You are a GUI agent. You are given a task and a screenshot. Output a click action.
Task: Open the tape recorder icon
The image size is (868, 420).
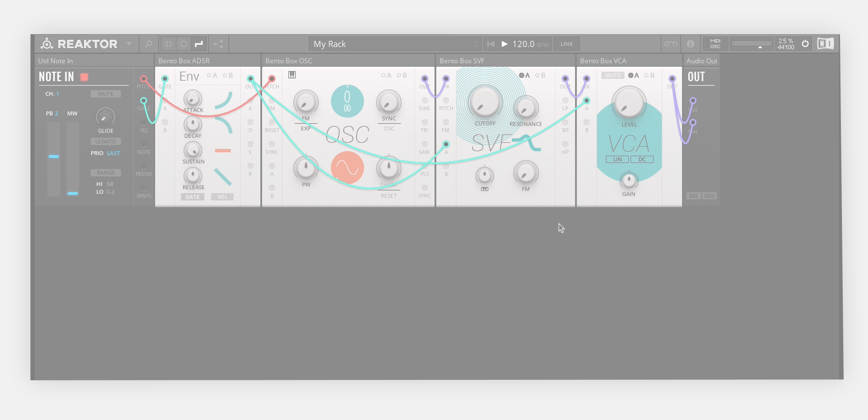click(x=671, y=44)
